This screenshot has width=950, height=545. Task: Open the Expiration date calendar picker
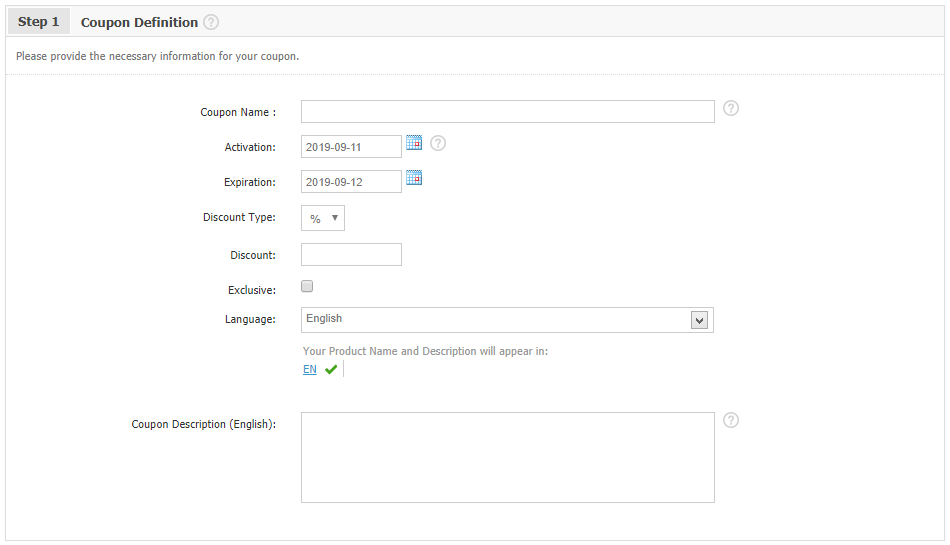(414, 178)
